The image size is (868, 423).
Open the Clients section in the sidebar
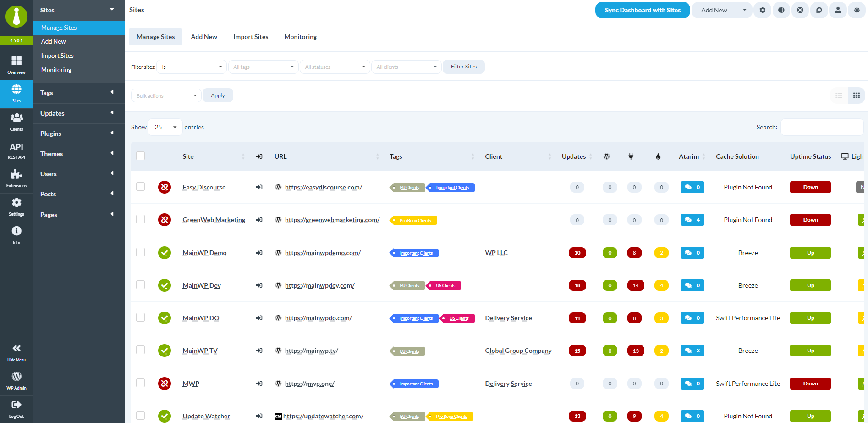click(x=16, y=122)
